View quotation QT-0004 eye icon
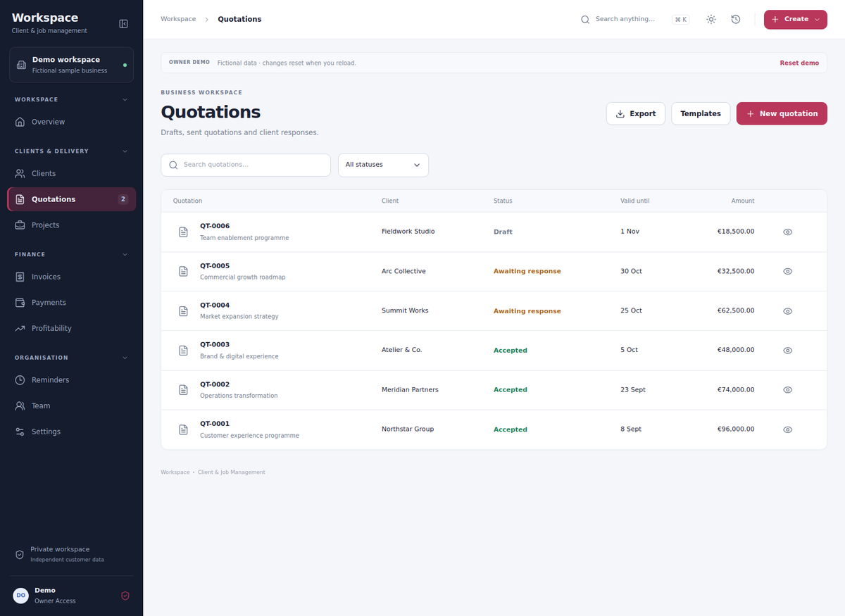This screenshot has height=616, width=845. [x=788, y=310]
